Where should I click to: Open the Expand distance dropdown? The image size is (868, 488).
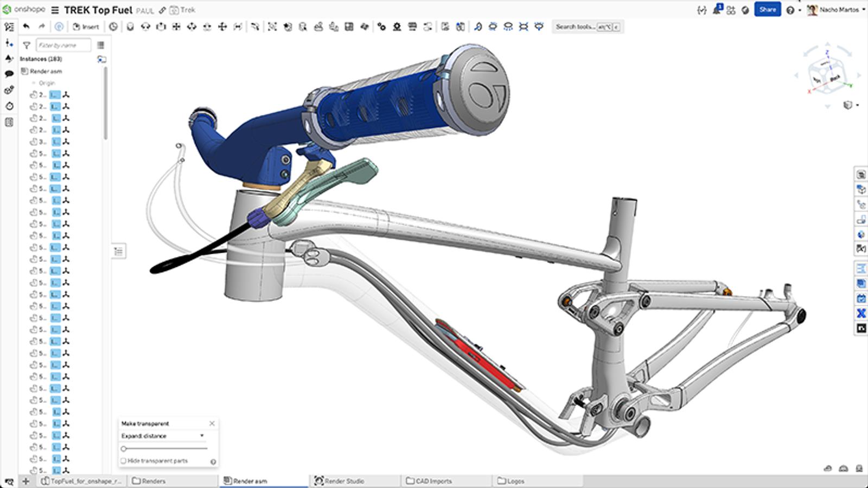point(163,436)
